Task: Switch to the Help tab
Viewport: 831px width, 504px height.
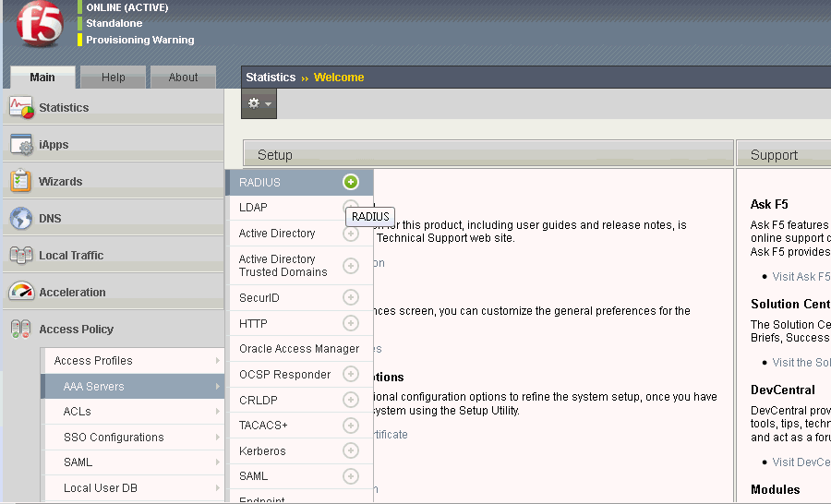Action: point(113,78)
